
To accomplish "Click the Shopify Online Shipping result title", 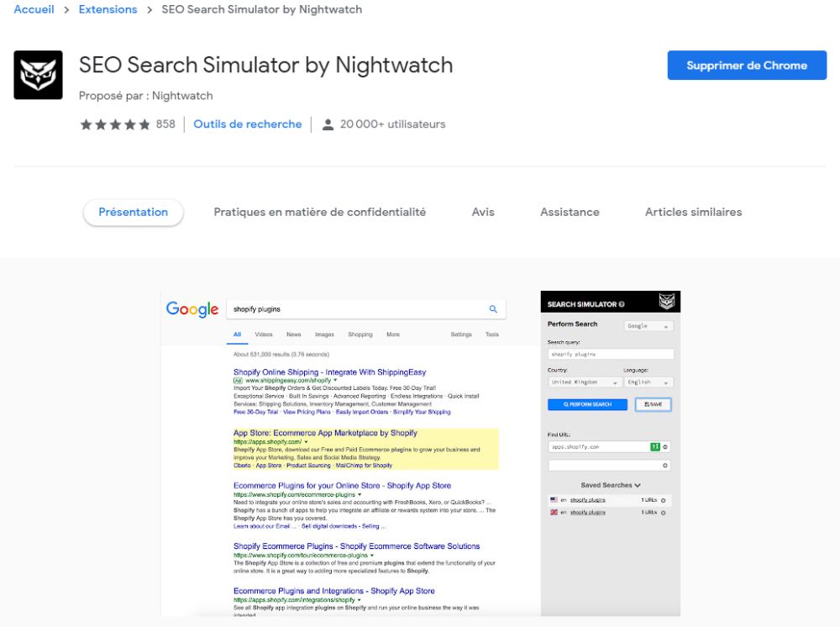I will point(329,371).
